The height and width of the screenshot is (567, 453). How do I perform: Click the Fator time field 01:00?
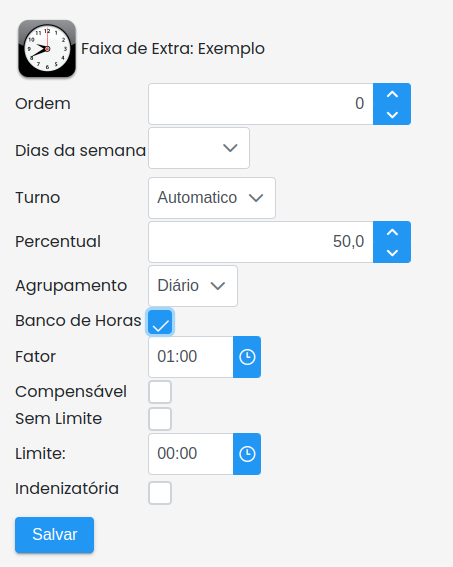coord(191,357)
